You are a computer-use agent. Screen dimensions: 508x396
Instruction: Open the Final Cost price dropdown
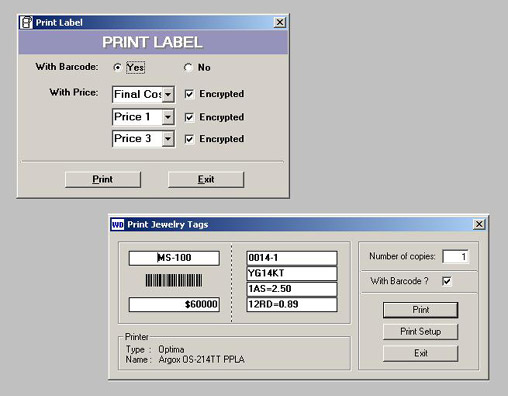(x=168, y=94)
